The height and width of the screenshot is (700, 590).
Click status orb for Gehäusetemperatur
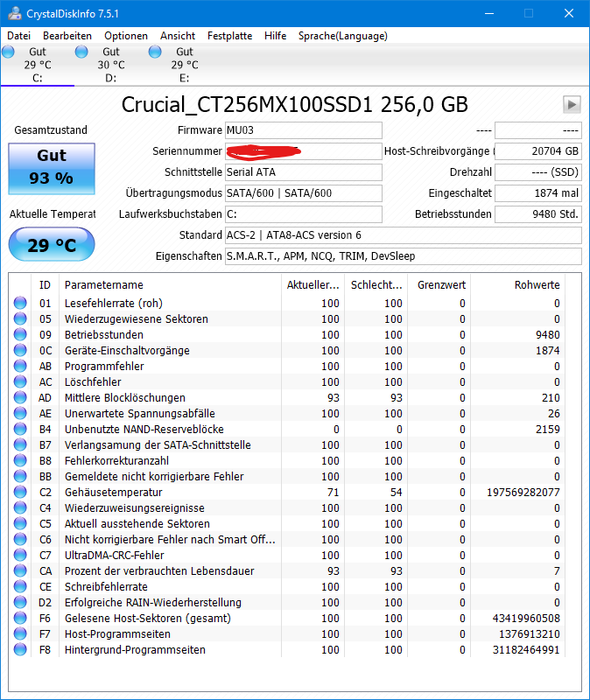pyautogui.click(x=20, y=492)
